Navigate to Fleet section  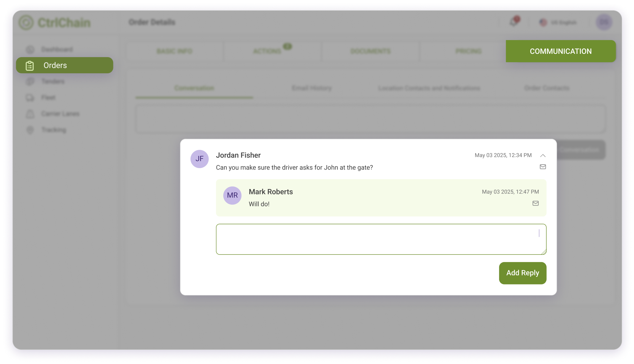(48, 98)
